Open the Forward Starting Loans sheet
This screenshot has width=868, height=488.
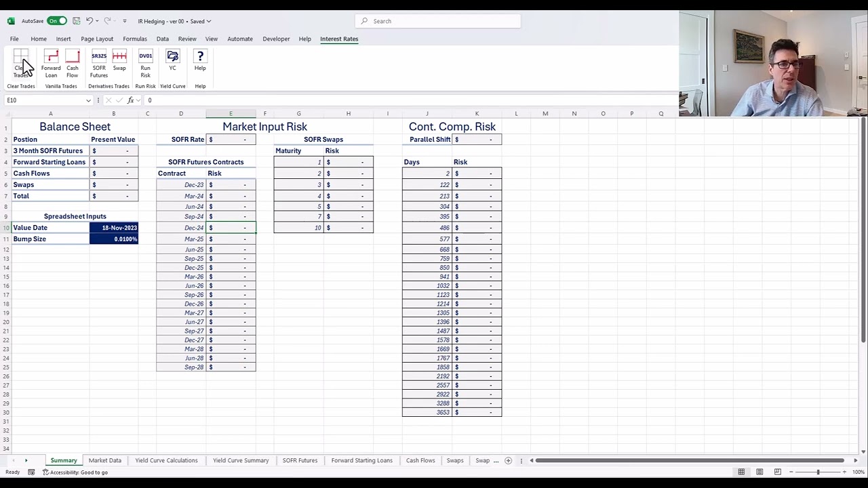coord(362,461)
